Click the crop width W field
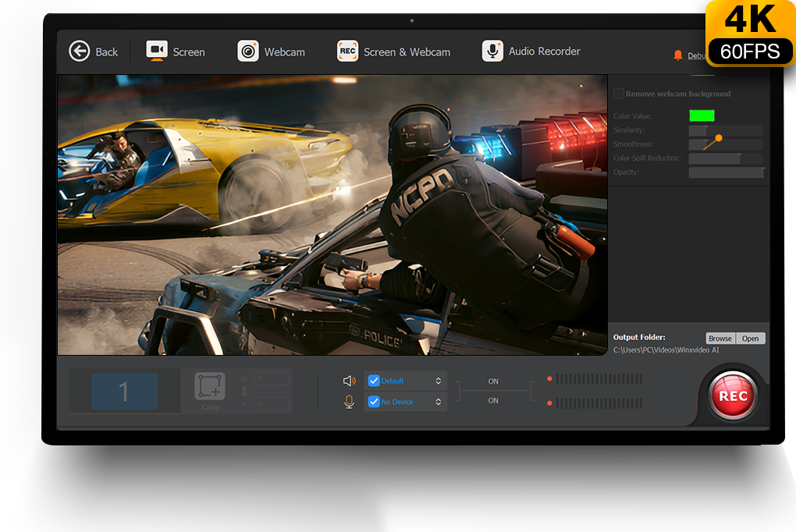 (271, 378)
